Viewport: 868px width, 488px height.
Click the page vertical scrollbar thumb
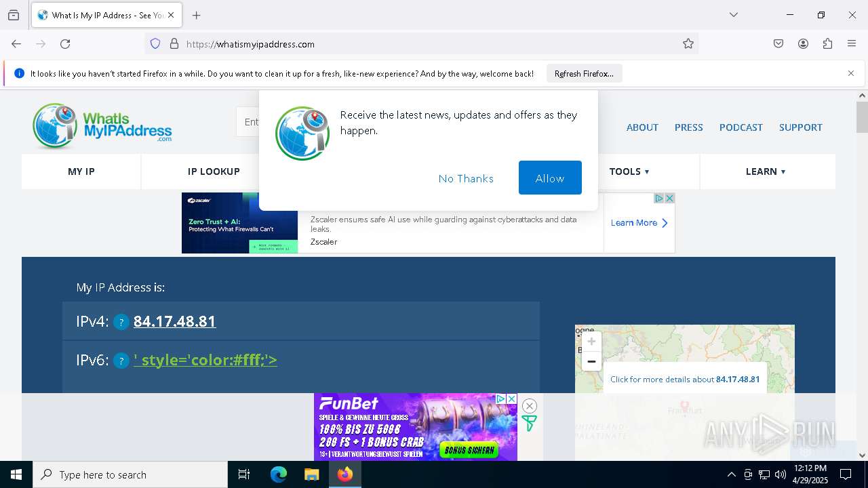pos(862,117)
